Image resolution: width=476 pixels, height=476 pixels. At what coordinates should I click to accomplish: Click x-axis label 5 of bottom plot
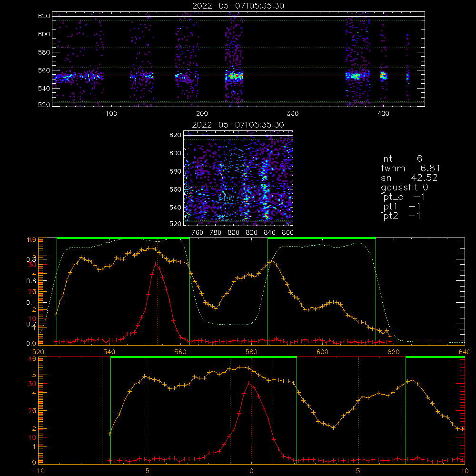358,471
